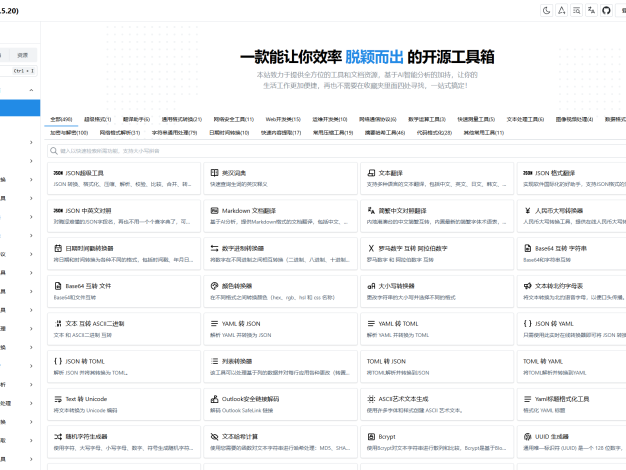Click the image icon on Markdown 文档翻译 card
Viewport: 626px width, 470px height.
pyautogui.click(x=214, y=210)
